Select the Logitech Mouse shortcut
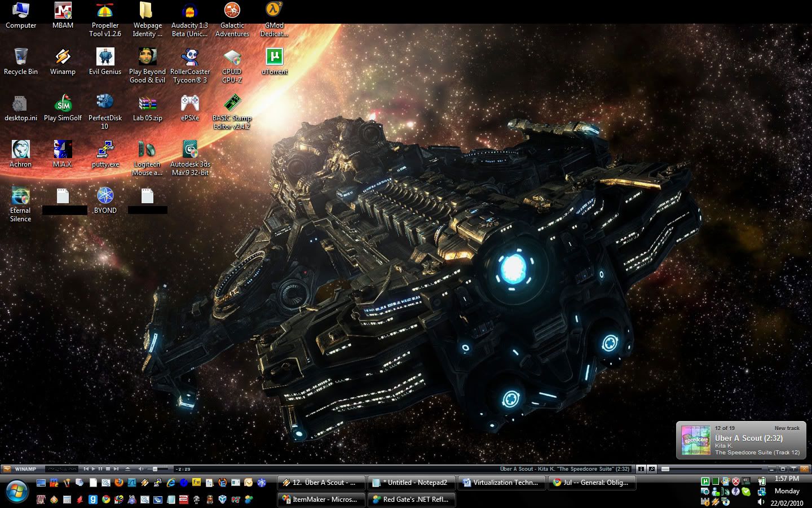Viewport: 812px width, 508px height. point(147,158)
